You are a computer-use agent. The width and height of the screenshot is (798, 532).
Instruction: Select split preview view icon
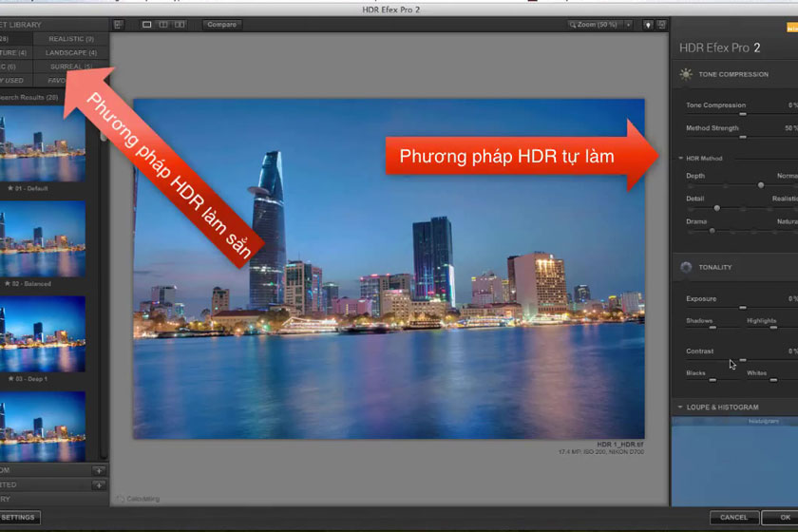pos(163,25)
